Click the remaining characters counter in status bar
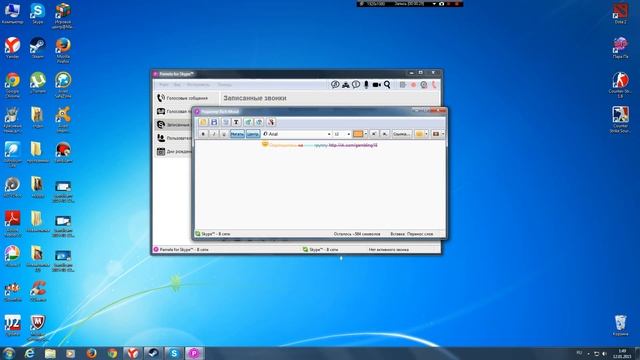The height and width of the screenshot is (360, 640). (357, 234)
